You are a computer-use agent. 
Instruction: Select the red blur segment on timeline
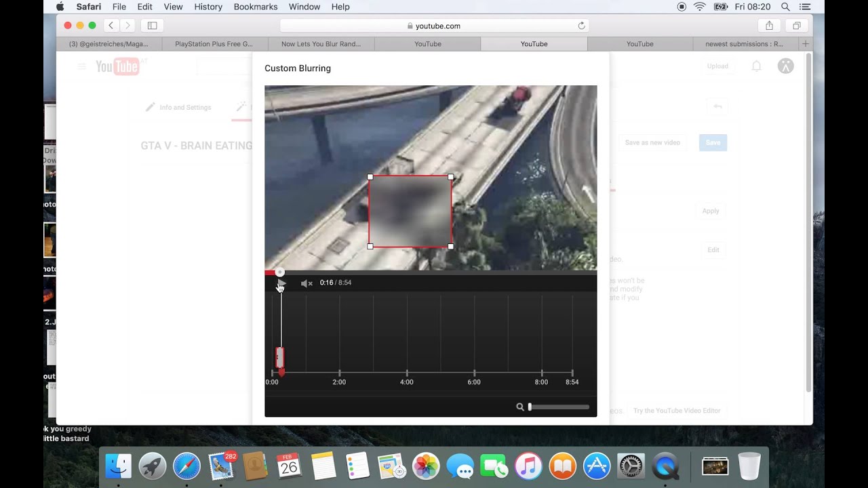pos(280,357)
